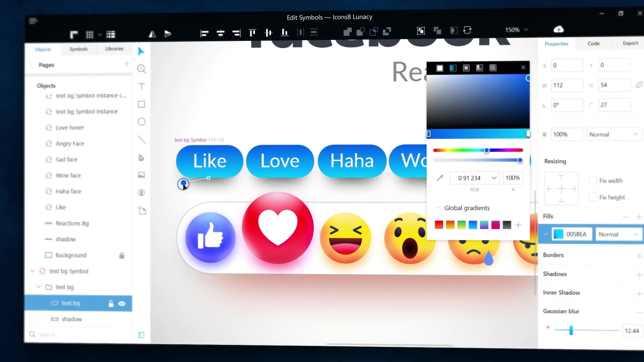Select the text bg Symbol tree item

68,271
